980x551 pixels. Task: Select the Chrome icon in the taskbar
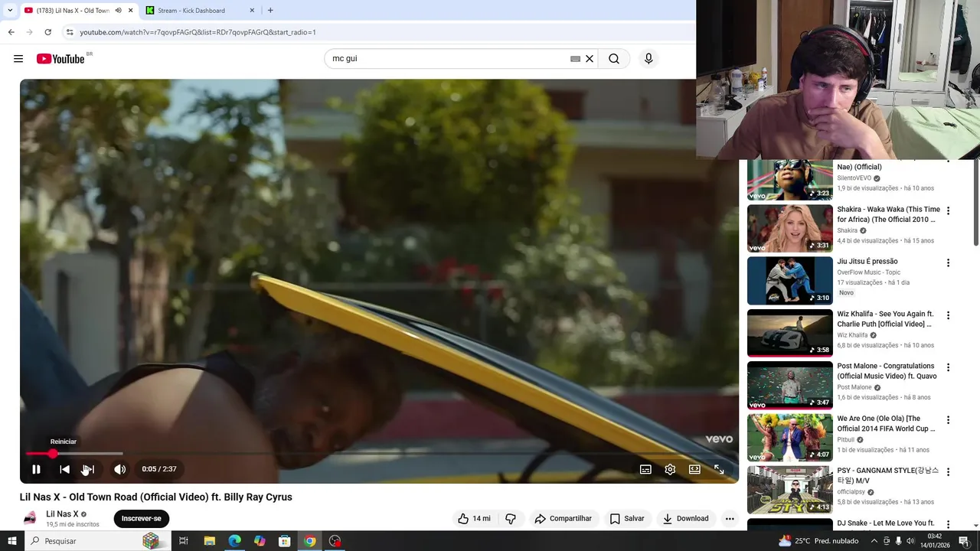click(309, 541)
